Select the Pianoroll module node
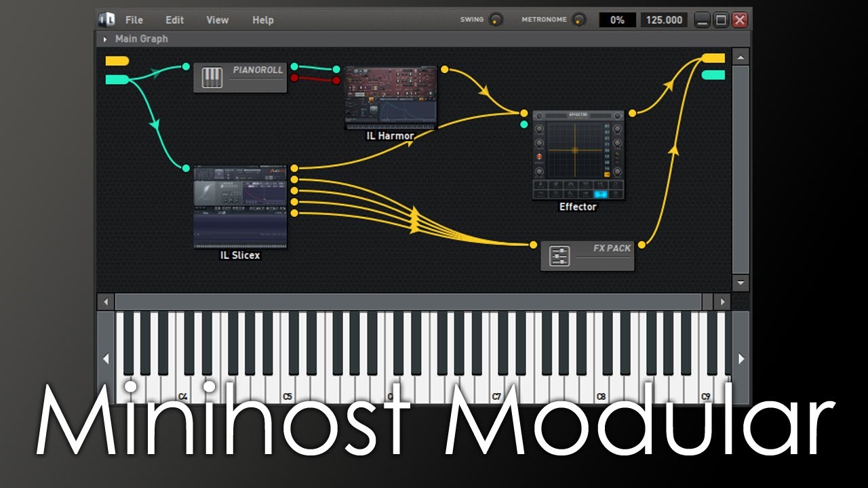Image resolution: width=868 pixels, height=488 pixels. (x=240, y=78)
